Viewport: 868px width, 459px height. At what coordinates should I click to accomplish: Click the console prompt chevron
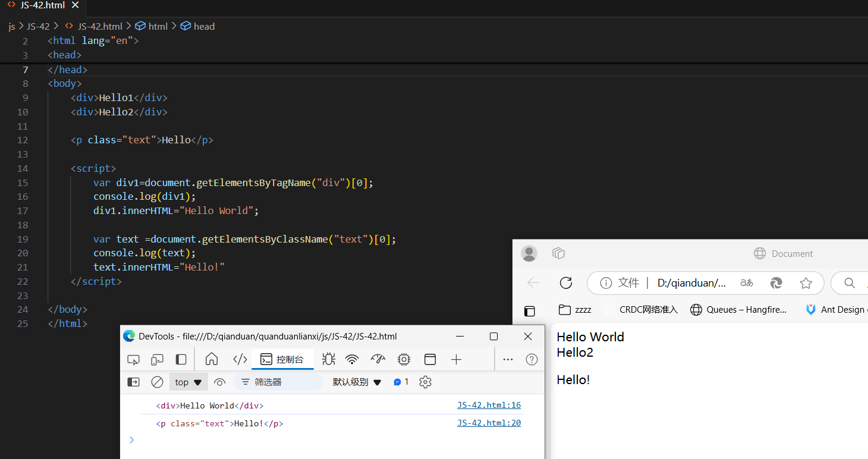tap(132, 440)
